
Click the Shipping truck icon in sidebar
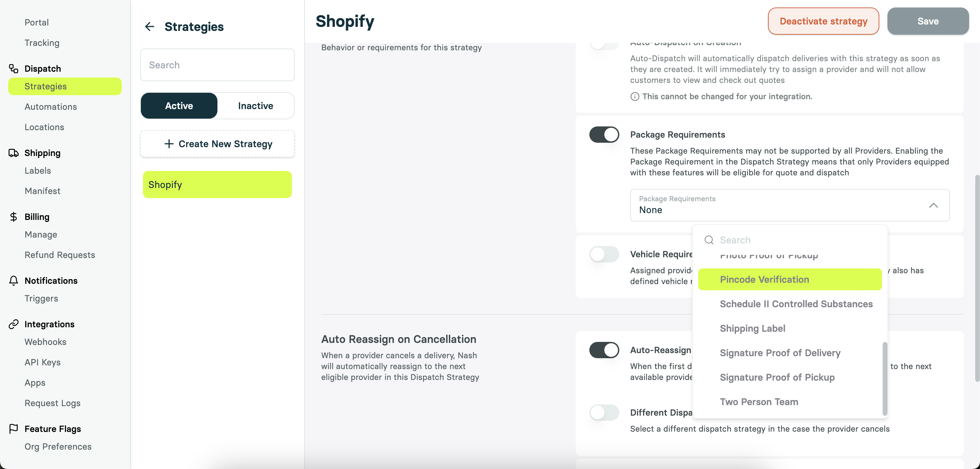14,153
